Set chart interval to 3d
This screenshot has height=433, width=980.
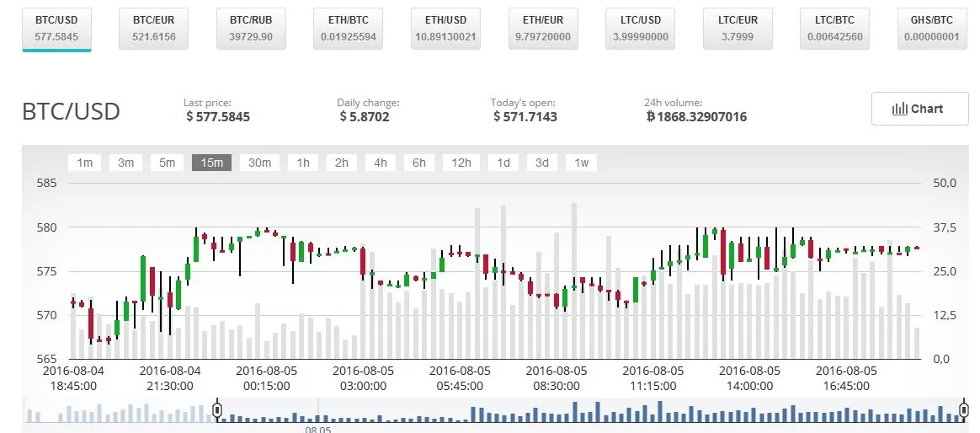[542, 163]
